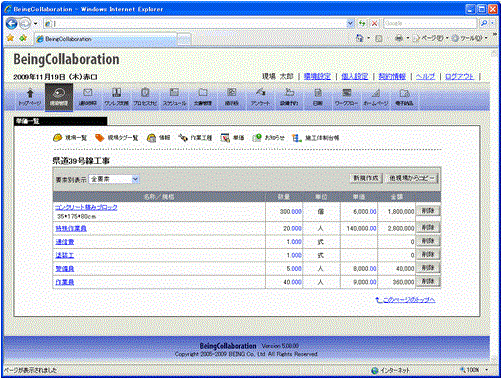Open the 特殊作業員 item link

click(71, 228)
